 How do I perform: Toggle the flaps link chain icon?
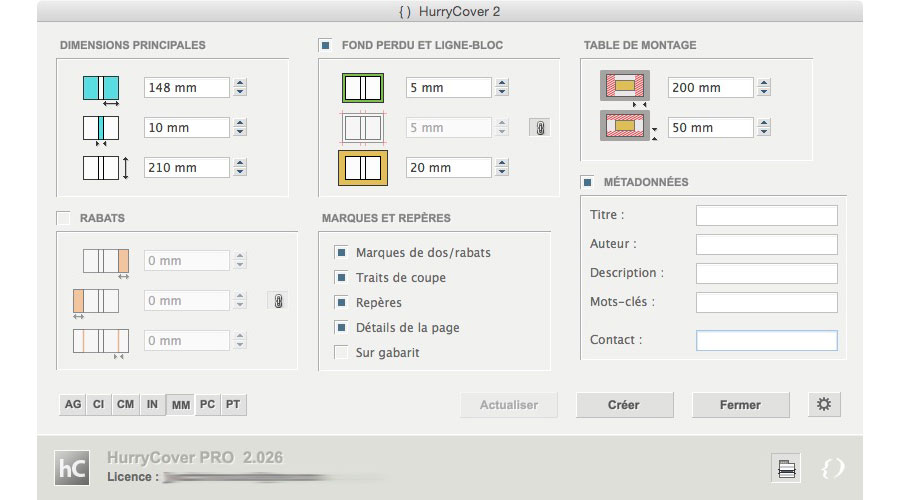point(278,301)
